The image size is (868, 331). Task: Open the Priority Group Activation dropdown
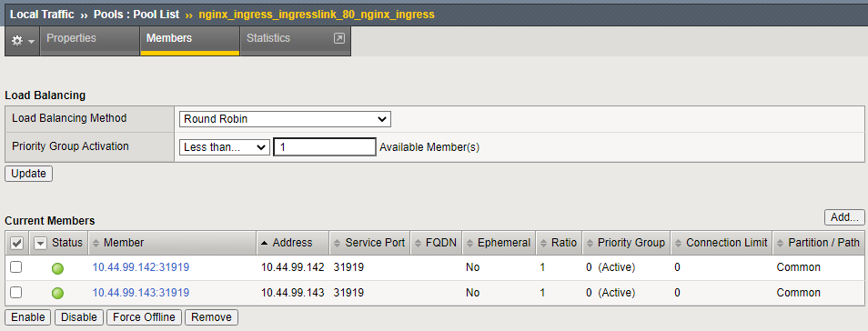224,147
